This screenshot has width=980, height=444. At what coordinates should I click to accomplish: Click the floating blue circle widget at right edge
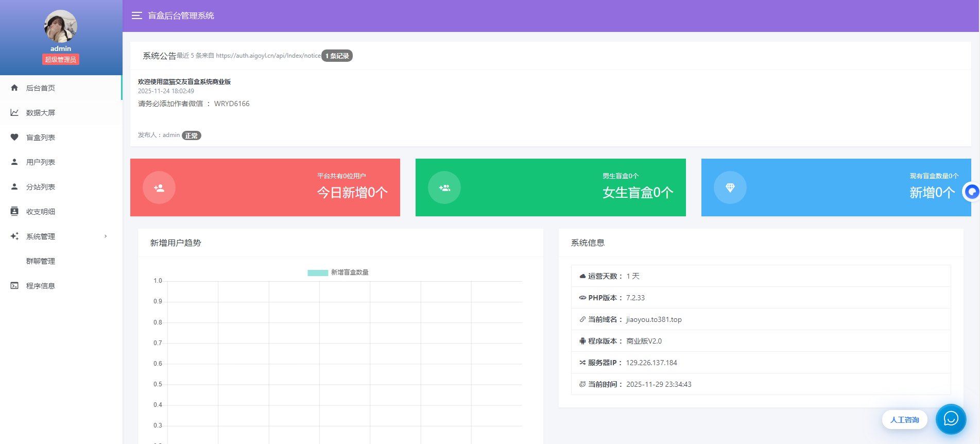971,192
